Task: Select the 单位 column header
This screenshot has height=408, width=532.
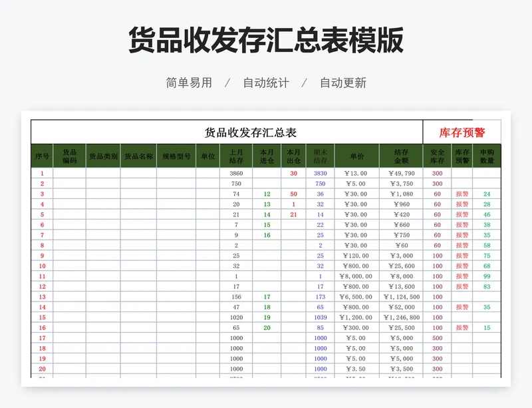Action: point(208,156)
